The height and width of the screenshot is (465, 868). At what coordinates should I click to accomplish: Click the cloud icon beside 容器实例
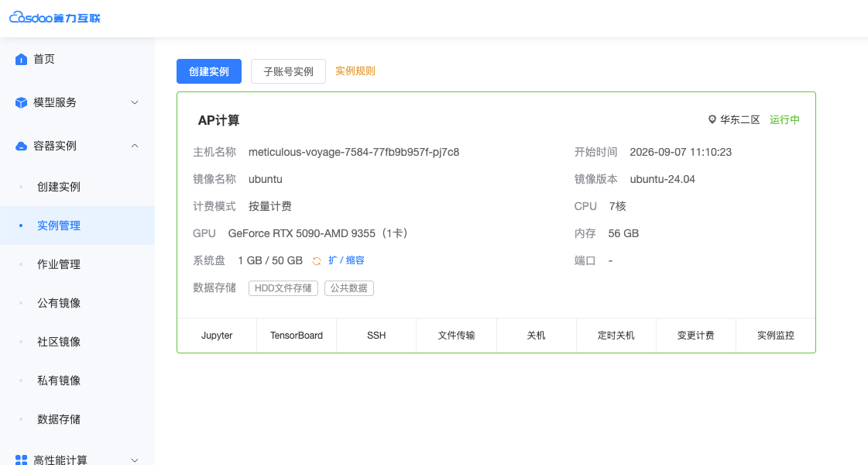point(21,146)
